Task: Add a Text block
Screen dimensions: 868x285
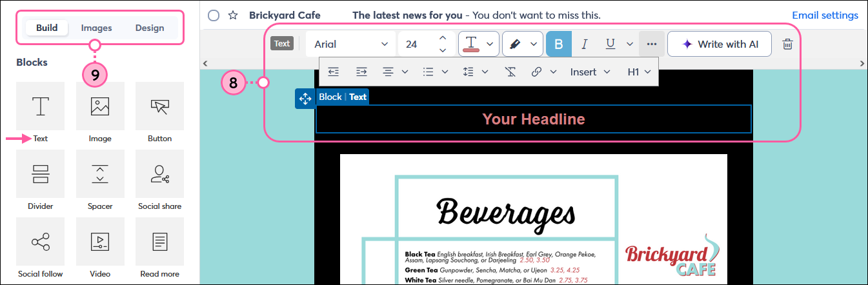Action: (x=41, y=106)
